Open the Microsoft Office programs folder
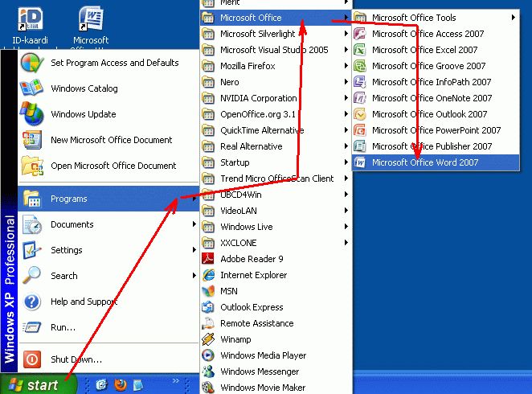532x394 pixels. [276, 18]
